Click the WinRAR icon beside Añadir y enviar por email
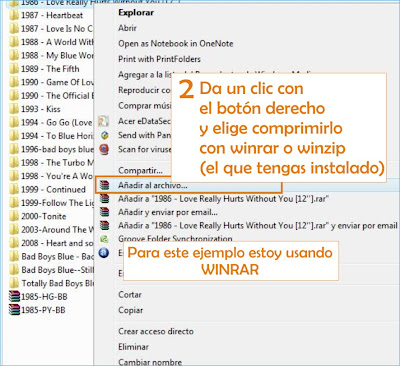The width and height of the screenshot is (400, 366). click(104, 212)
